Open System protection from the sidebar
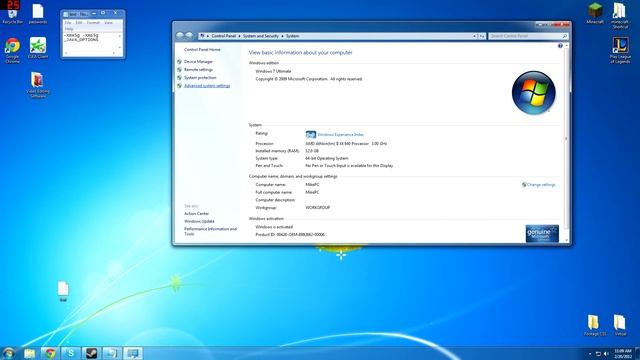The image size is (640, 360). coord(200,78)
